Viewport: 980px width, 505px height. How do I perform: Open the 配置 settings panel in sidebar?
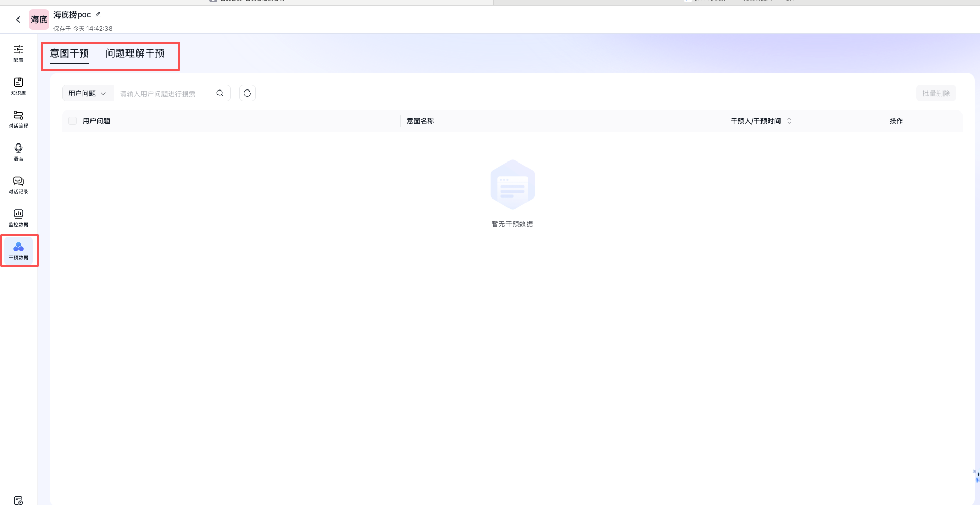coord(19,53)
